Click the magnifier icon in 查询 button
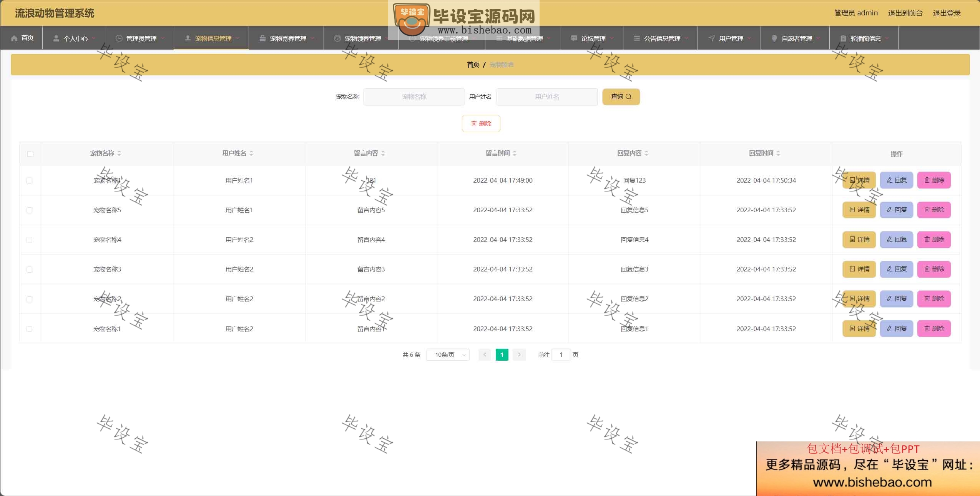 coord(628,97)
